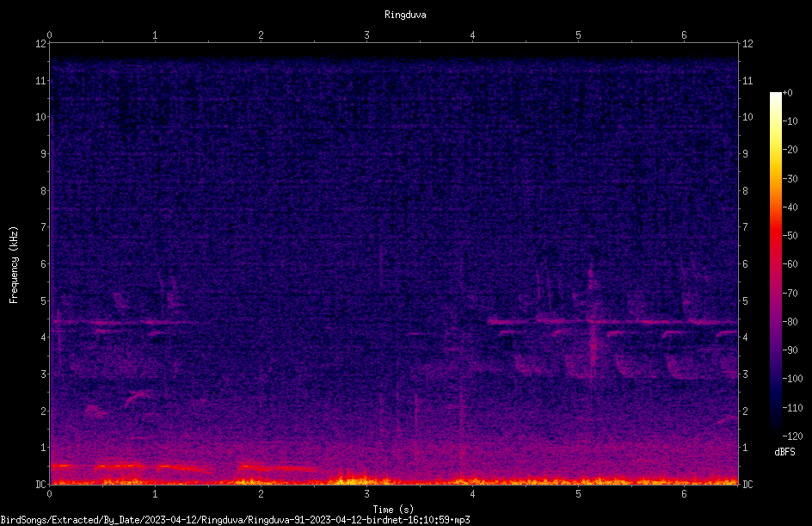Screen dimensions: 812x526
Task: Click the -100 label on color scale
Action: (792, 378)
